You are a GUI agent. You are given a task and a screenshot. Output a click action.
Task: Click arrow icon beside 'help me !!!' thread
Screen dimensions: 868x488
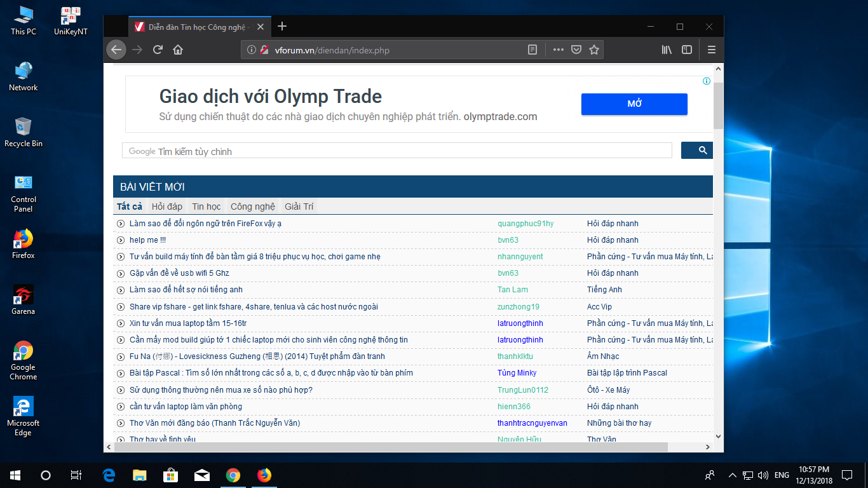pyautogui.click(x=121, y=240)
